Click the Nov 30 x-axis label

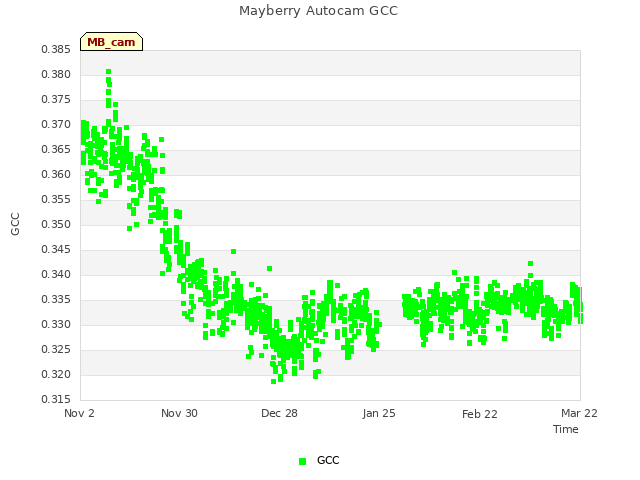[179, 413]
